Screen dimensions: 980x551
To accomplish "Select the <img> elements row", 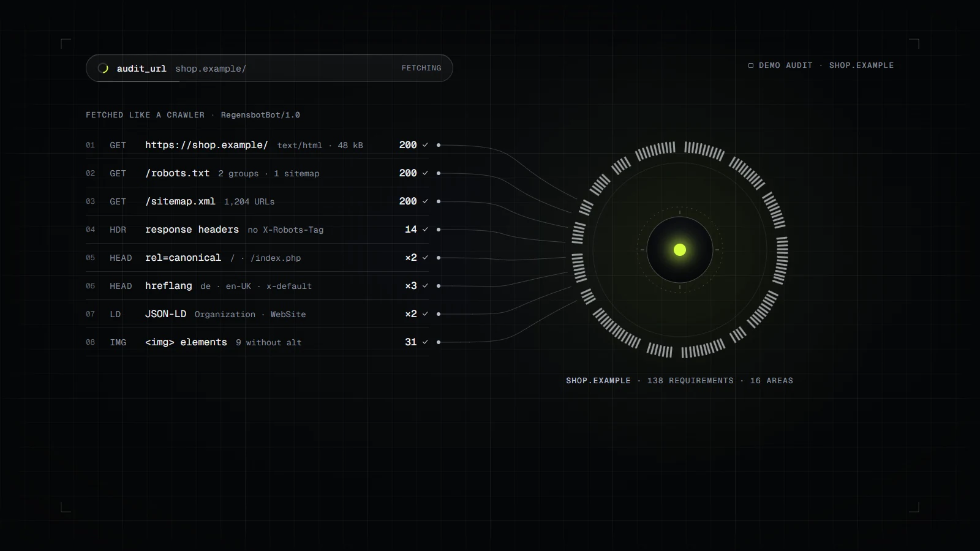I will pos(257,342).
